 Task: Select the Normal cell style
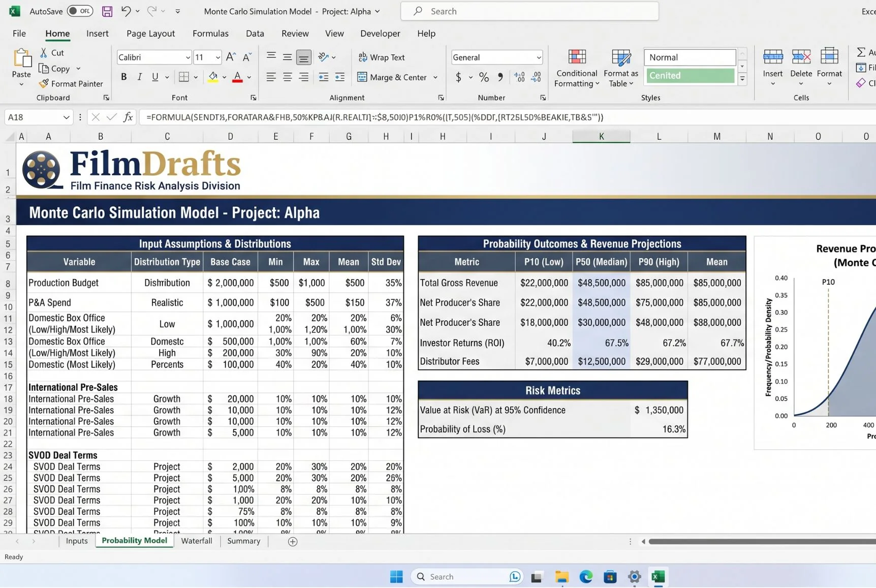pos(690,57)
